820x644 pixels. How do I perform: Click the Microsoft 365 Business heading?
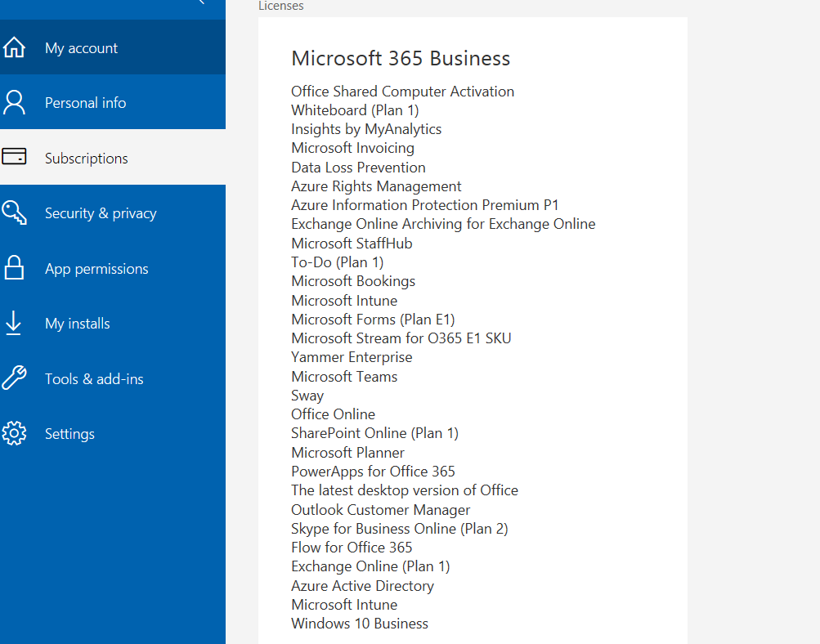click(x=401, y=58)
